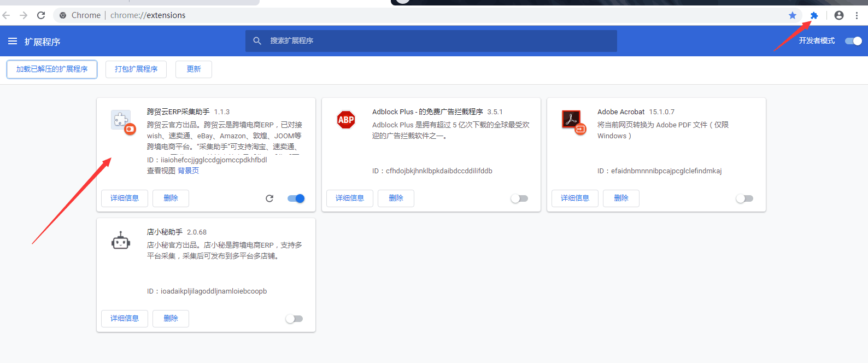This screenshot has height=363, width=868.
Task: Click the version 3.5.1 text
Action: (x=495, y=112)
